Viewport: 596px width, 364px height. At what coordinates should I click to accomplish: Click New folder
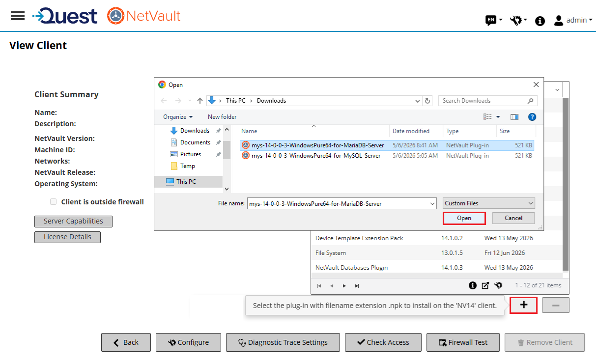pyautogui.click(x=222, y=117)
